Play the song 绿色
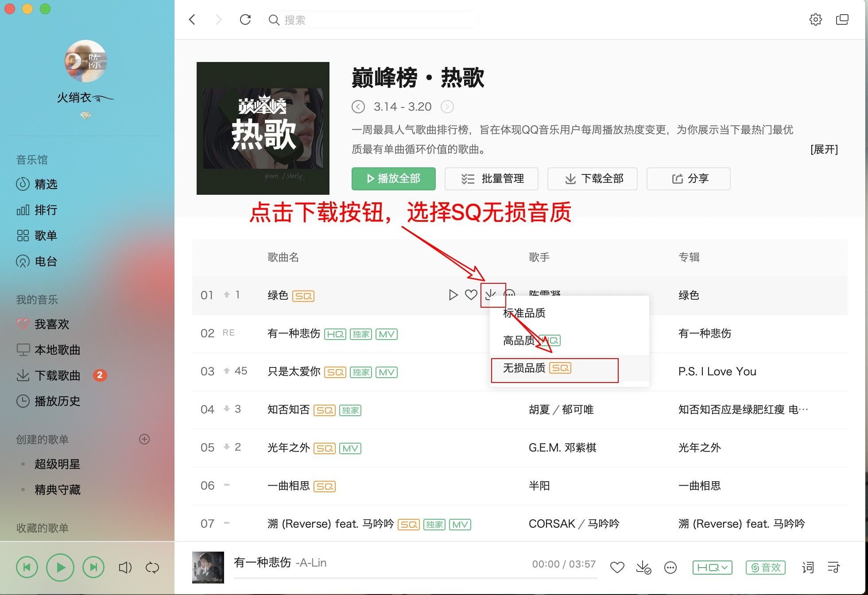868x595 pixels. pos(453,295)
